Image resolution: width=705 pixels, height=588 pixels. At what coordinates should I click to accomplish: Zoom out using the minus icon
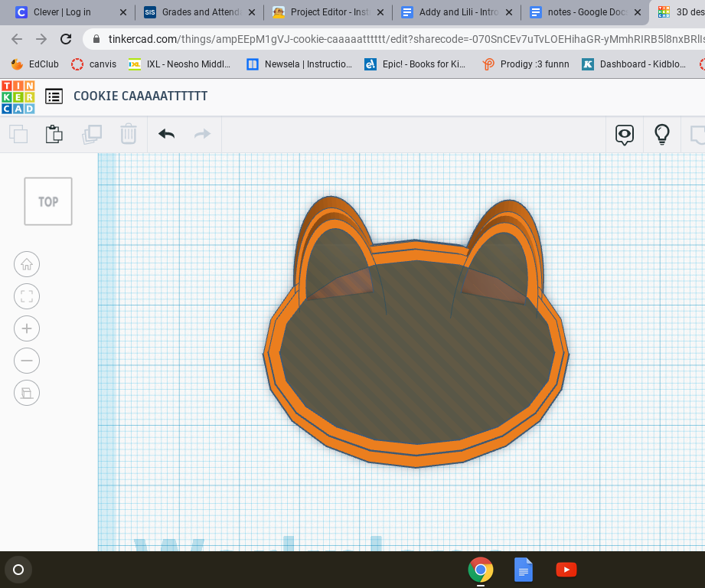26,361
